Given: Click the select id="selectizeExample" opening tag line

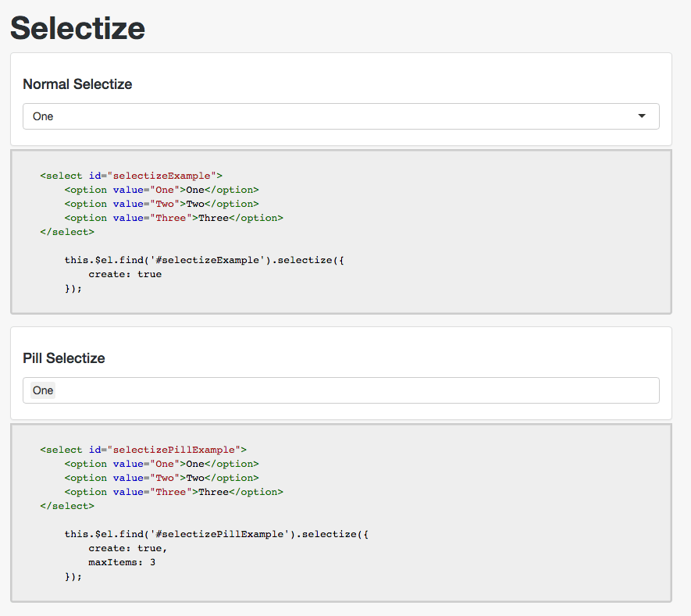Looking at the screenshot, I should pyautogui.click(x=131, y=176).
